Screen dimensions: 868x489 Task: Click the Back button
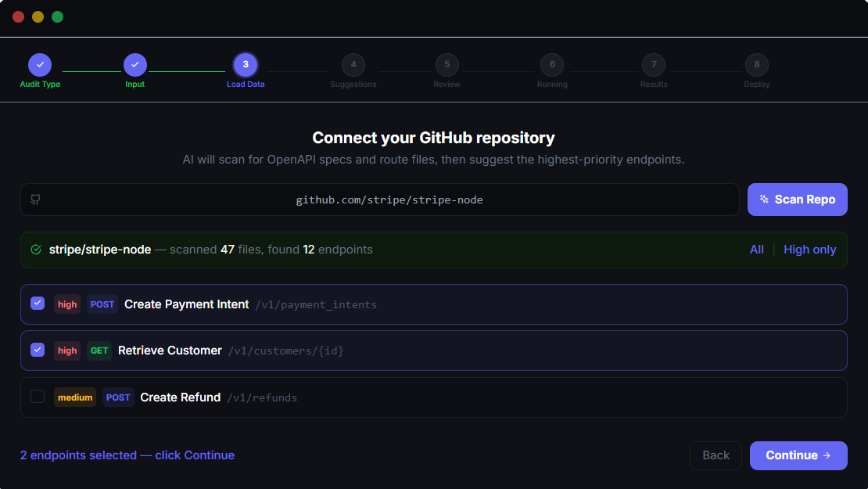[x=716, y=455]
